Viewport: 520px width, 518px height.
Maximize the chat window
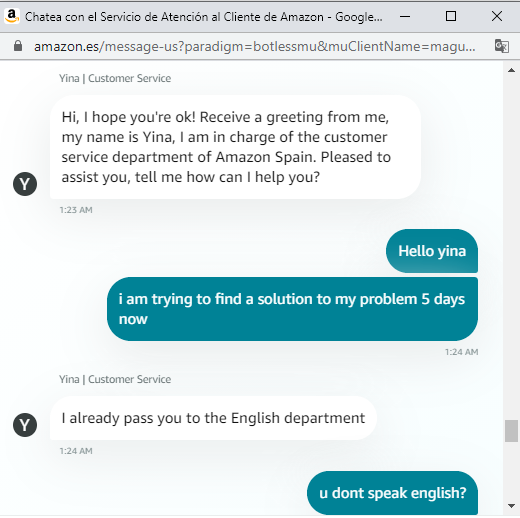click(451, 16)
